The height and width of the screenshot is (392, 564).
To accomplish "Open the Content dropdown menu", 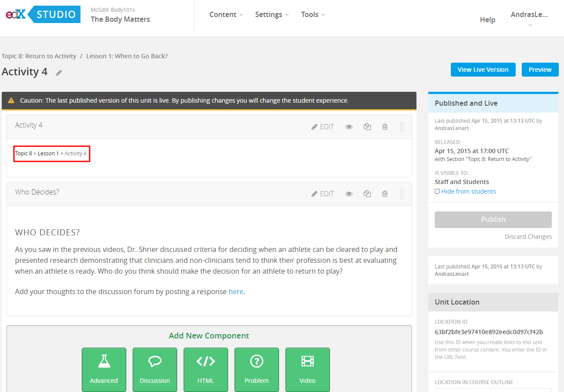I will click(226, 14).
